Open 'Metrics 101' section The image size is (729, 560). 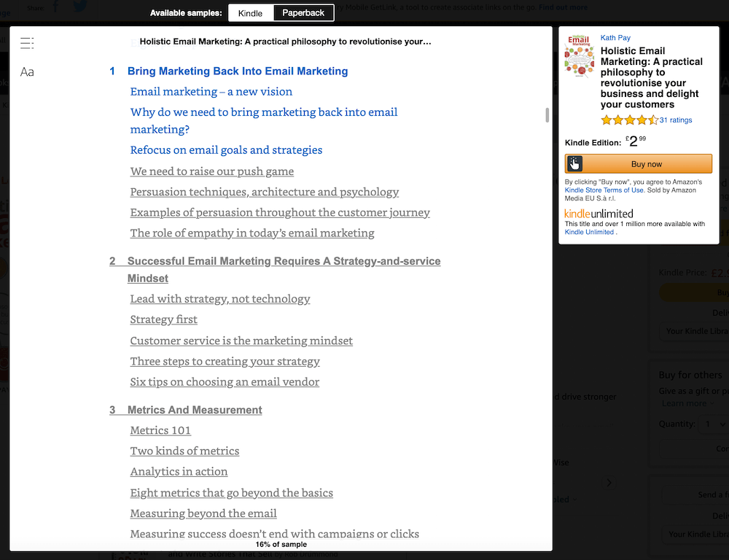point(160,430)
